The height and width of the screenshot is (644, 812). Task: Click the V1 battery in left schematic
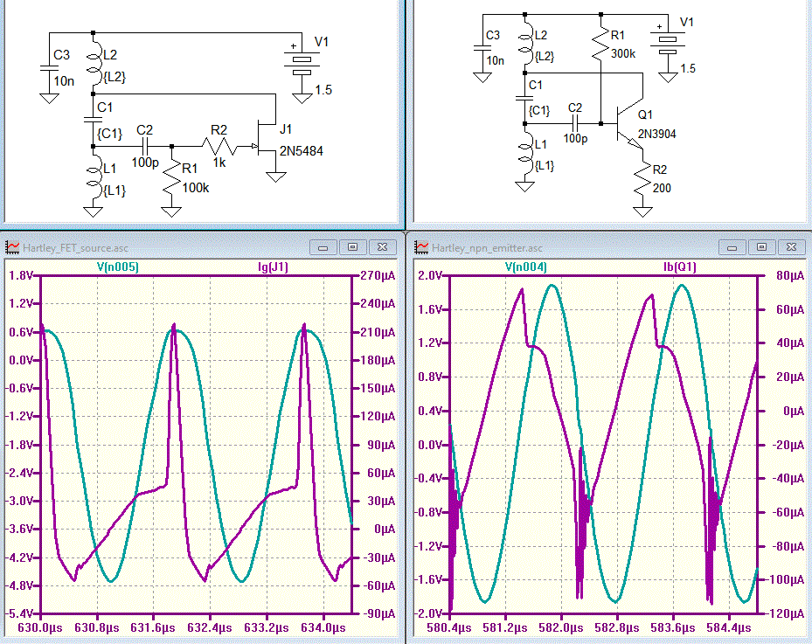302,59
